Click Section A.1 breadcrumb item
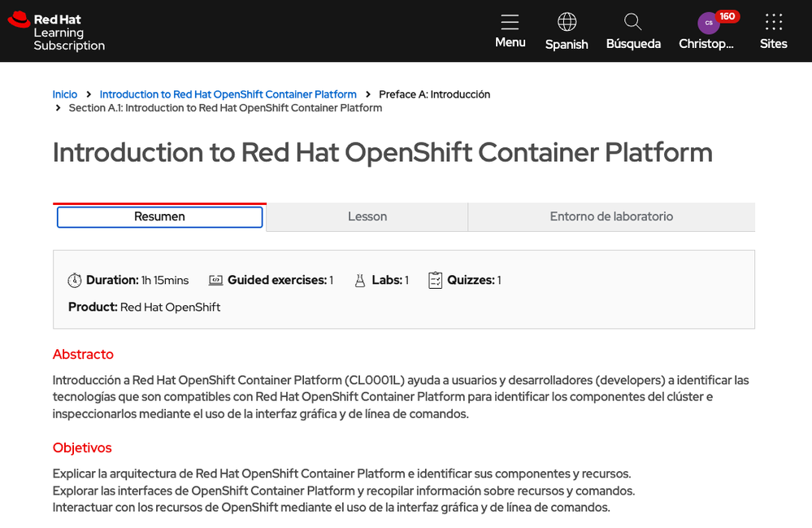The height and width of the screenshot is (528, 812). coord(225,108)
